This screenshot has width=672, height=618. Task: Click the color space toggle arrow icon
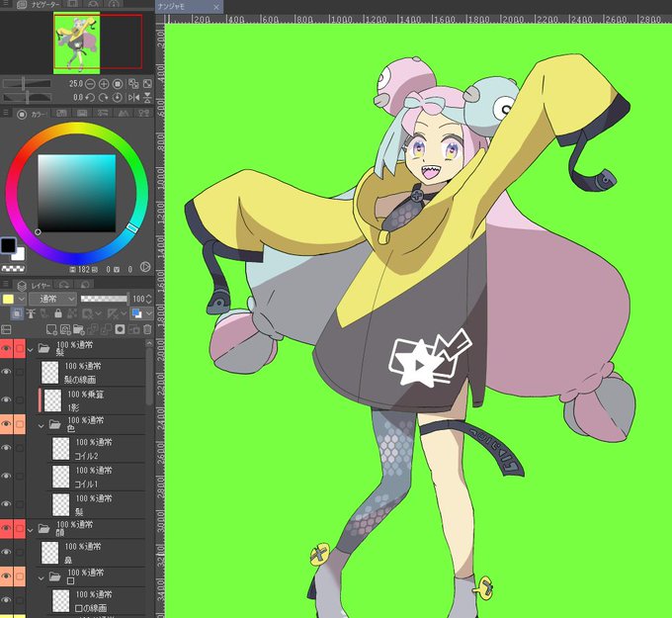tap(145, 267)
